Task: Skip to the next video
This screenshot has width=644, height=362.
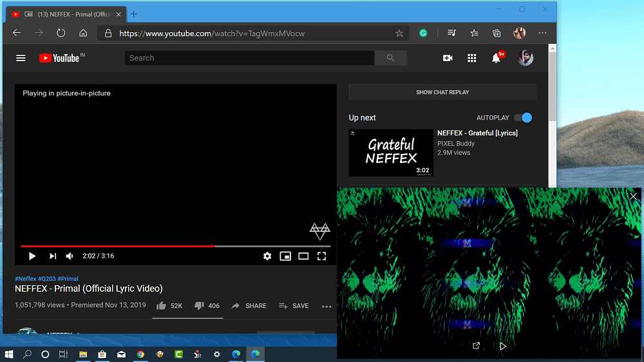Action: pos(53,256)
